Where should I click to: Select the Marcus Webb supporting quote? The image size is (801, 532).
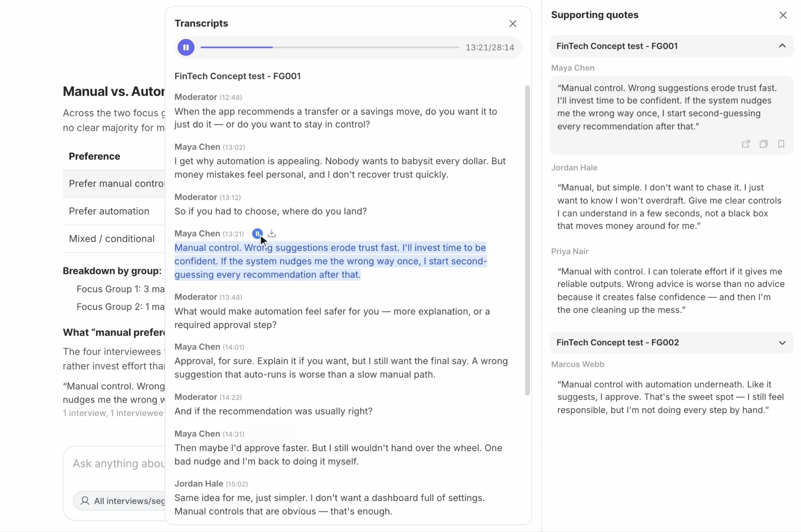point(671,397)
